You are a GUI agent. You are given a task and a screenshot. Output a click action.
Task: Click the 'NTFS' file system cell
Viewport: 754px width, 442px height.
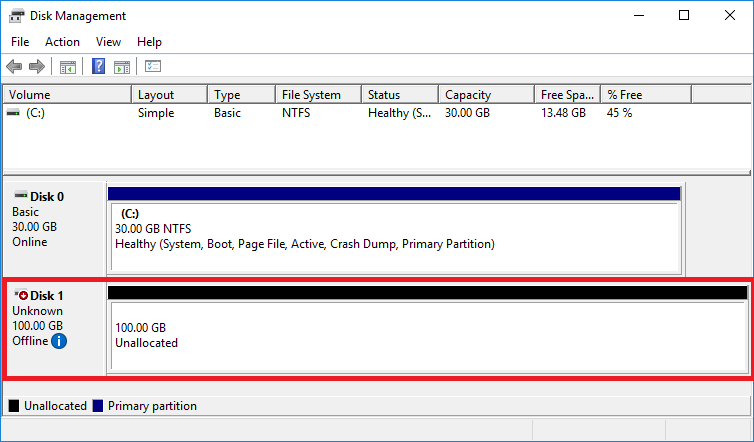(x=296, y=113)
